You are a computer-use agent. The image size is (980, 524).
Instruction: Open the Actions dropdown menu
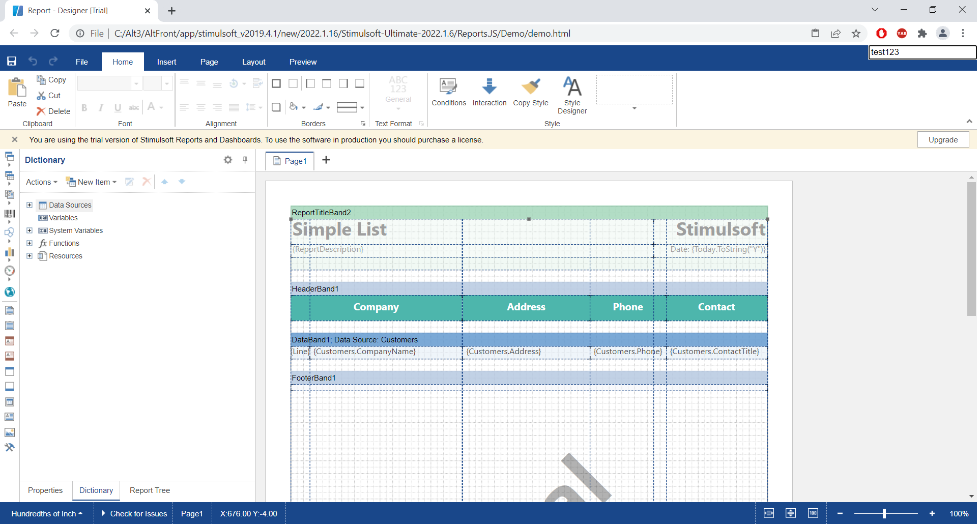42,182
